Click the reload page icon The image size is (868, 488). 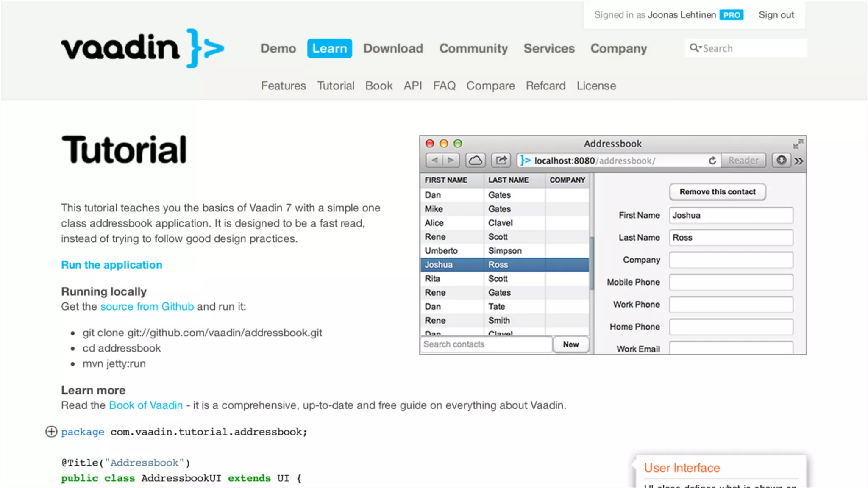coord(712,161)
